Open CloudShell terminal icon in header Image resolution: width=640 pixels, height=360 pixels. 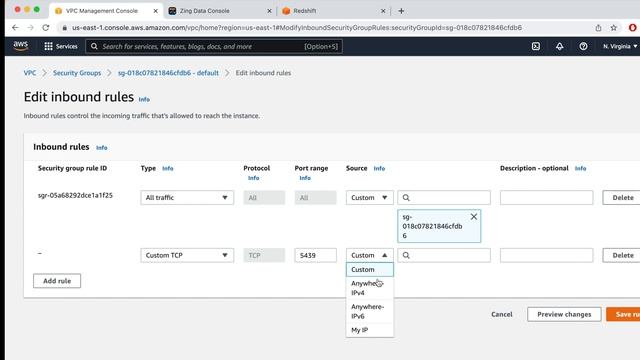pyautogui.click(x=536, y=46)
